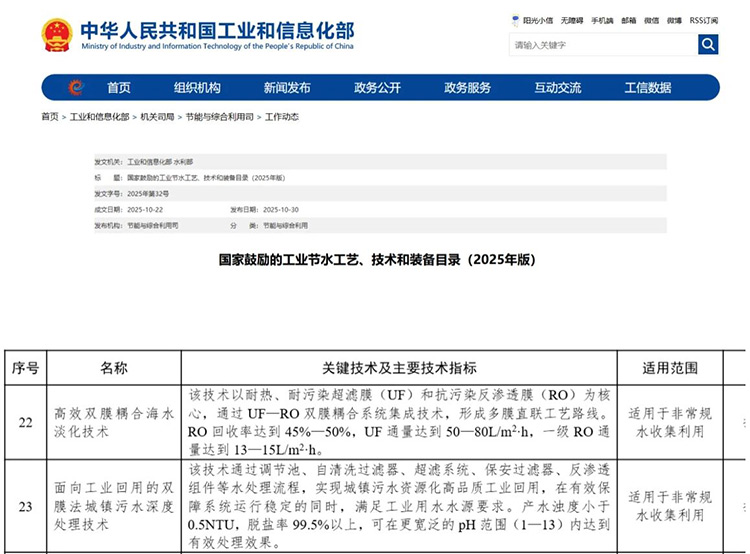The image size is (750, 554).
Task: Click 机关司局 breadcrumb link
Action: click(157, 117)
